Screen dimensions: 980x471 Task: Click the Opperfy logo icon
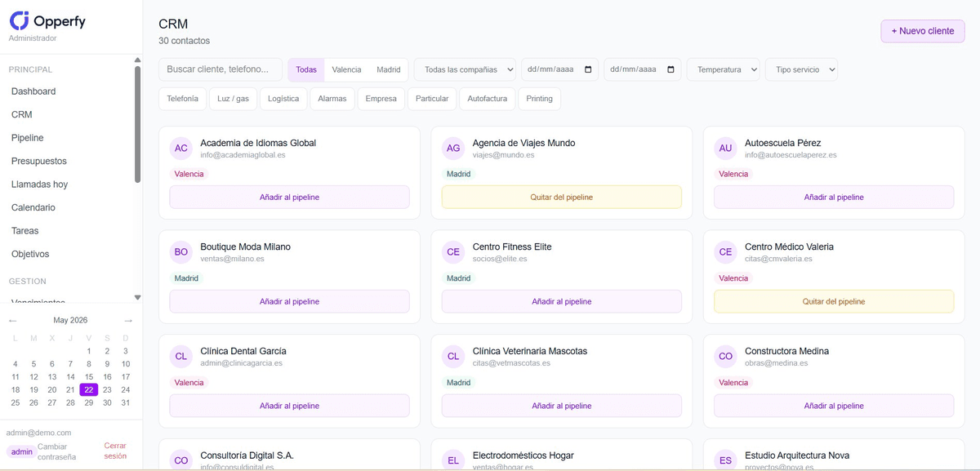click(19, 20)
